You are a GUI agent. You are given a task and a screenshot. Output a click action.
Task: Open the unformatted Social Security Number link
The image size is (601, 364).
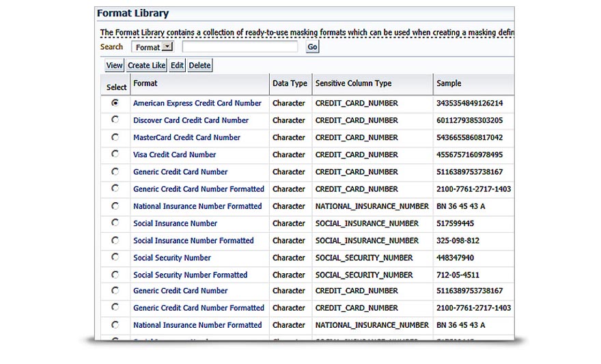(x=171, y=258)
